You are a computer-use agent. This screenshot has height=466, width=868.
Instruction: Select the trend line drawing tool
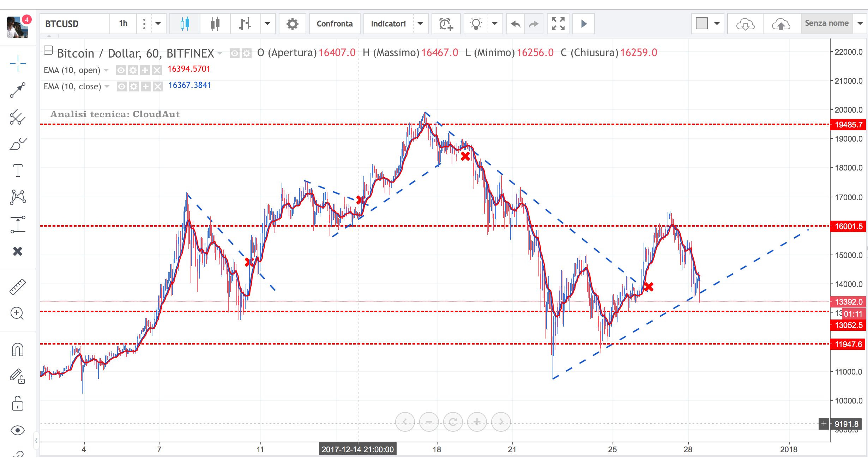[x=18, y=90]
